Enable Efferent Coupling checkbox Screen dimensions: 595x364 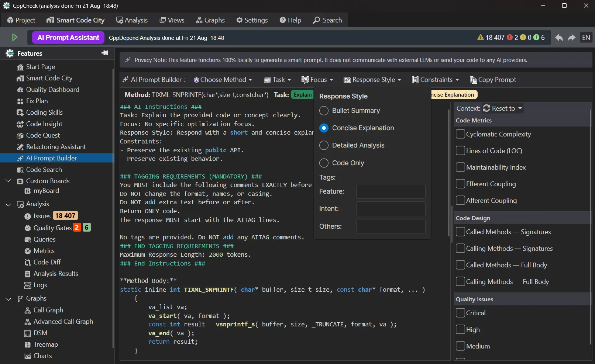click(460, 184)
